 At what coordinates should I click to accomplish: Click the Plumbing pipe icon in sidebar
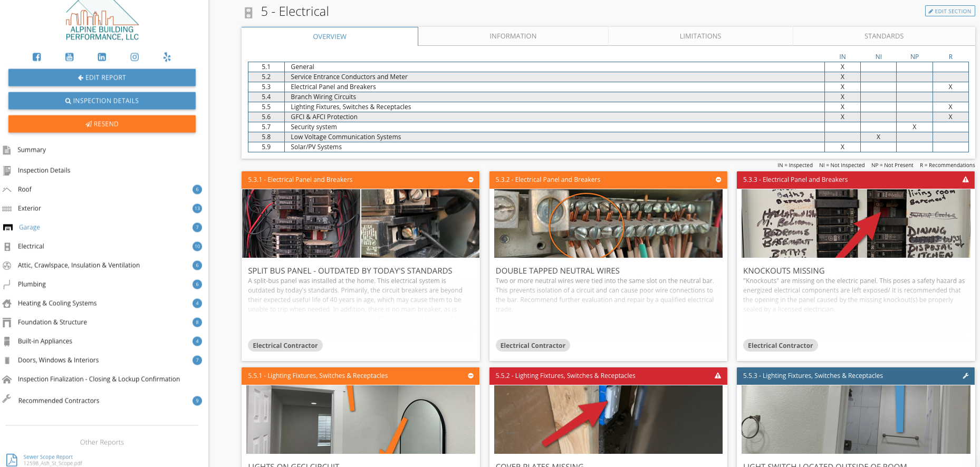[x=7, y=284]
